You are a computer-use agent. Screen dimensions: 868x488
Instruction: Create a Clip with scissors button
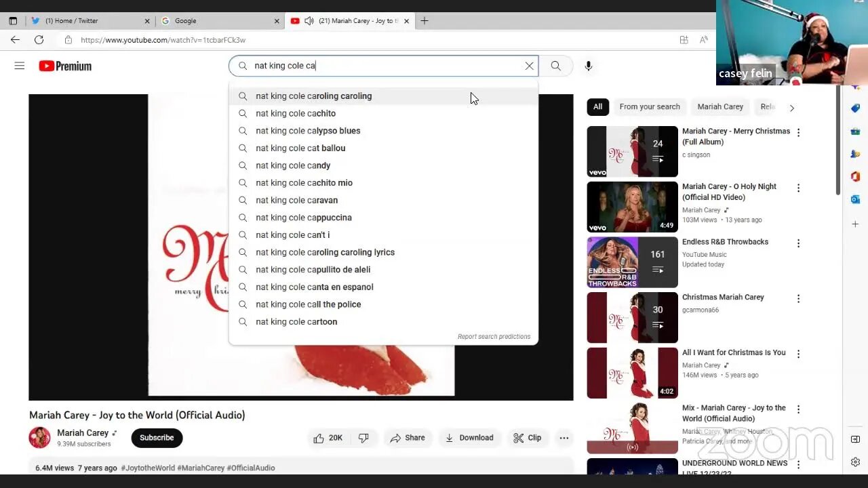pos(528,438)
